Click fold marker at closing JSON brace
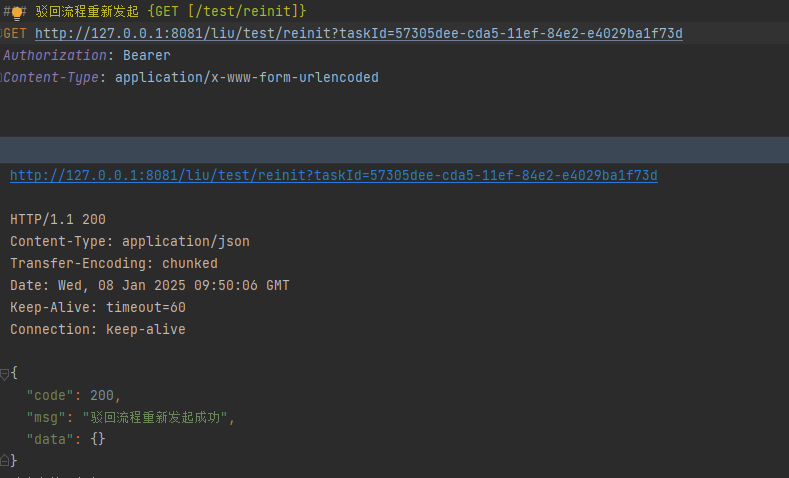789x478 pixels. tap(4, 461)
